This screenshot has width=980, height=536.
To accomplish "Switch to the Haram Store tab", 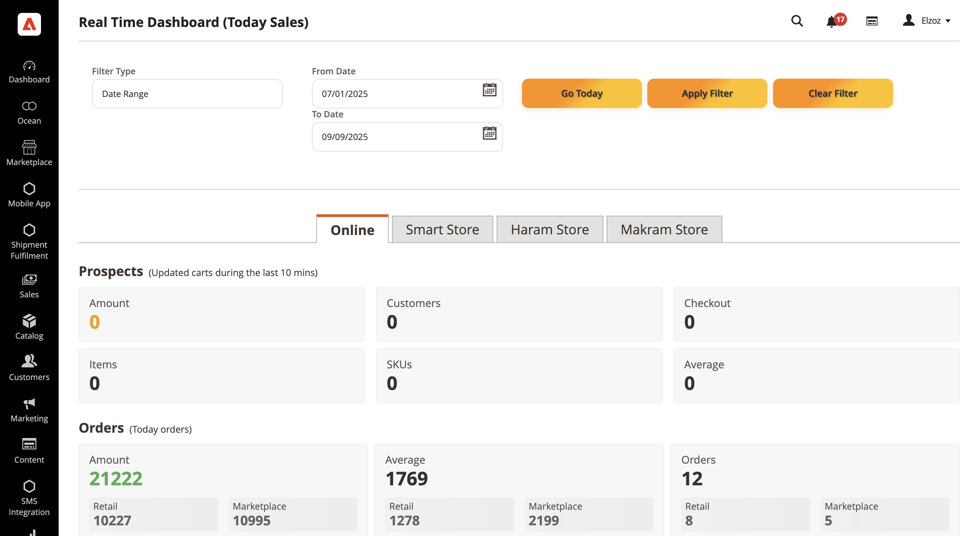I will click(549, 229).
